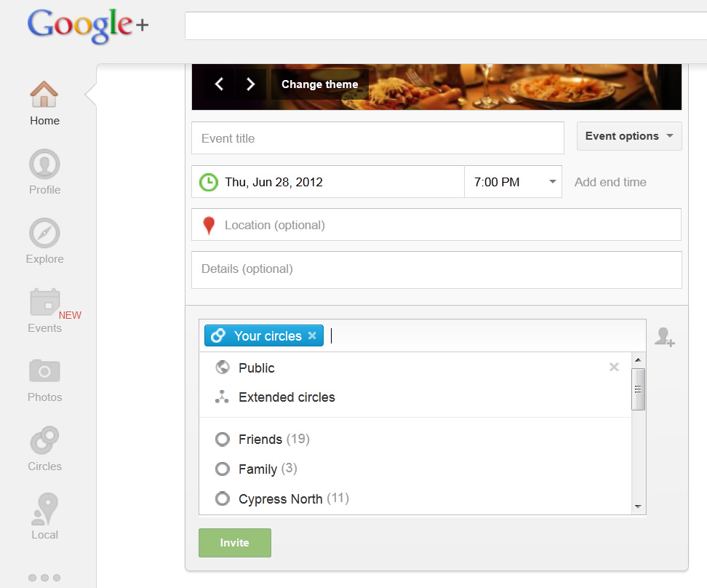Click the Add end time link
Screen dimensions: 707x588
pyautogui.click(x=611, y=182)
